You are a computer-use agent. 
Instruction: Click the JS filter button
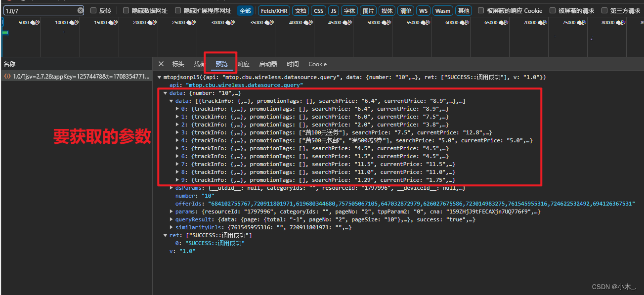click(333, 10)
